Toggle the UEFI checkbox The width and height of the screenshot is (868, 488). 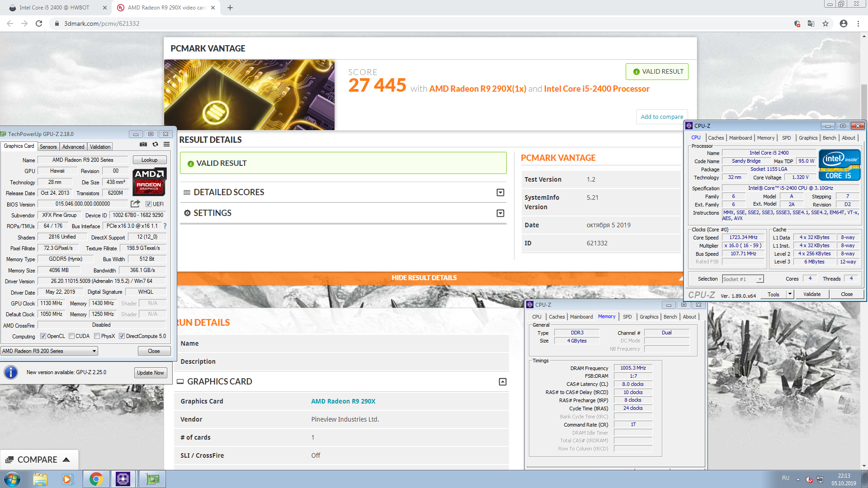(148, 204)
